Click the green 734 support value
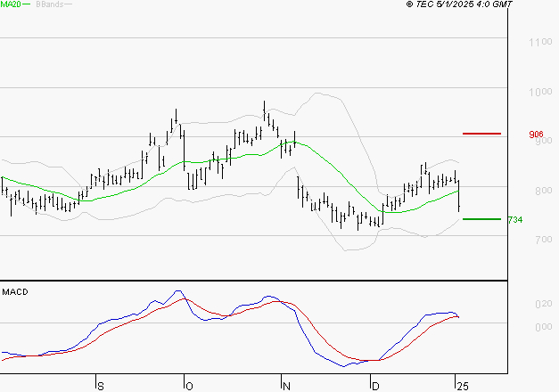This screenshot has width=559, height=392. pyautogui.click(x=515, y=220)
